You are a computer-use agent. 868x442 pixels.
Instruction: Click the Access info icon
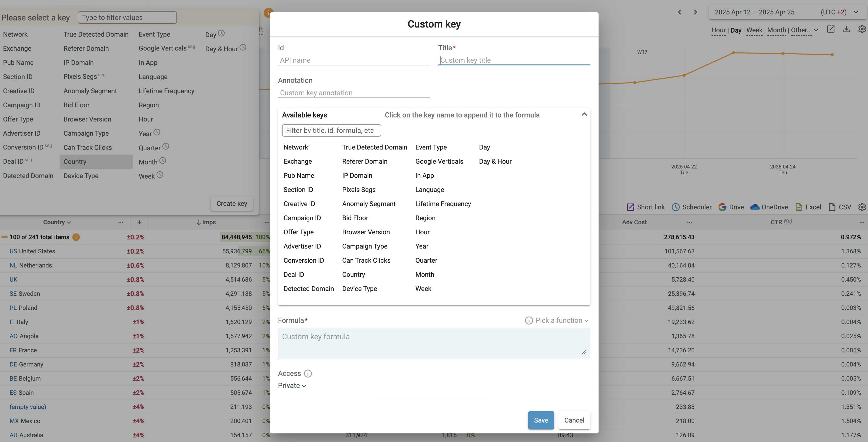tap(308, 373)
